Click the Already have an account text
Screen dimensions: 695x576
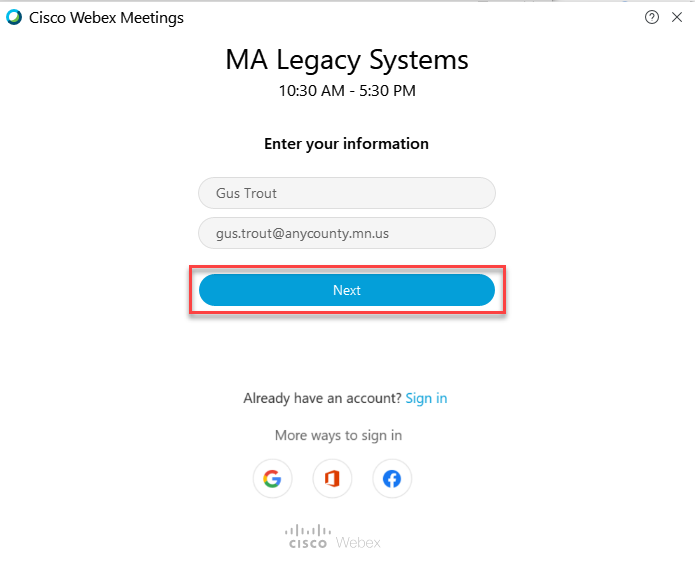coord(322,398)
